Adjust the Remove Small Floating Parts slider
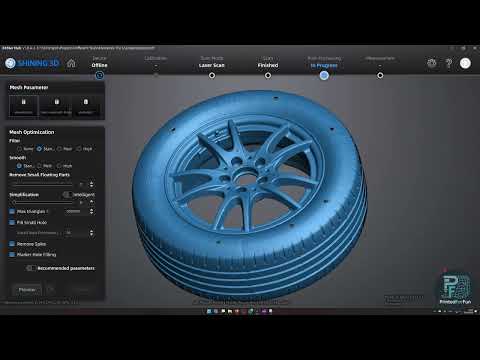 point(42,184)
